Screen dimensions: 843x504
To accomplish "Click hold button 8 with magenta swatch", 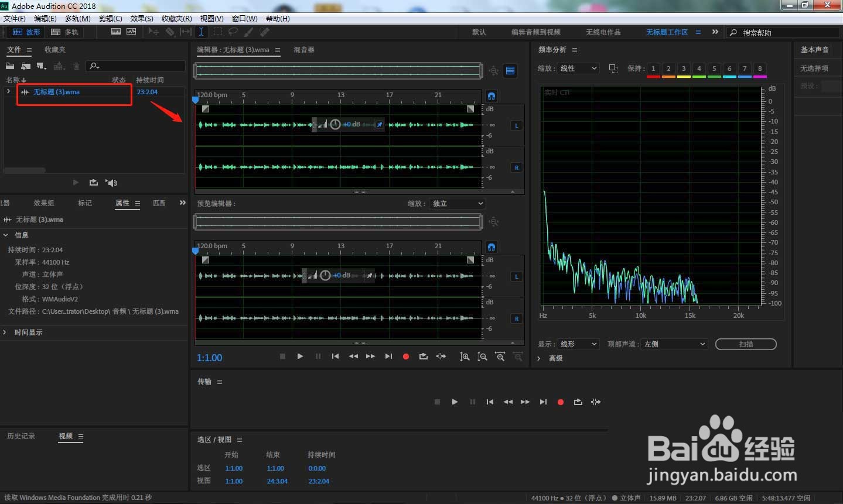I will [760, 69].
